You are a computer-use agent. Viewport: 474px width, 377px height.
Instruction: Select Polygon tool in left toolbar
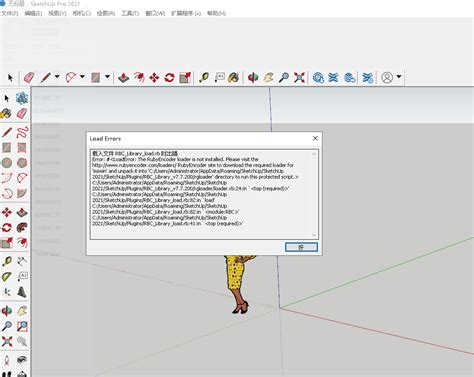click(x=22, y=163)
